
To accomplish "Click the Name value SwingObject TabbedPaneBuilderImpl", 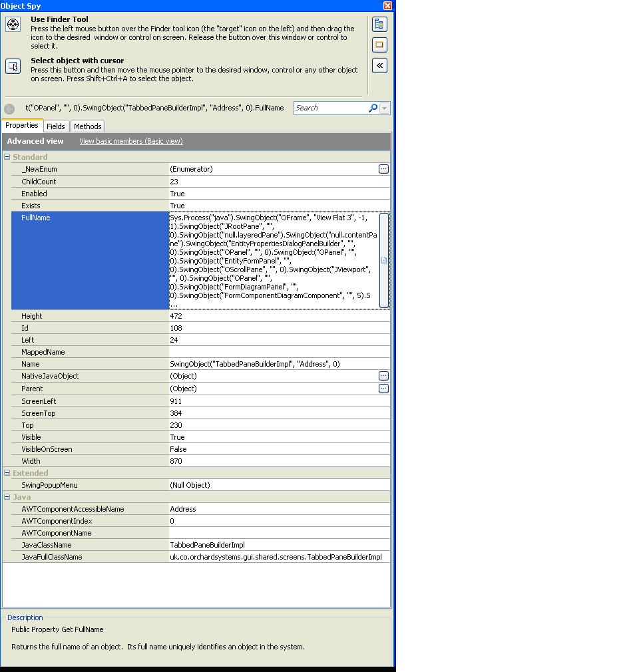I will pos(255,364).
